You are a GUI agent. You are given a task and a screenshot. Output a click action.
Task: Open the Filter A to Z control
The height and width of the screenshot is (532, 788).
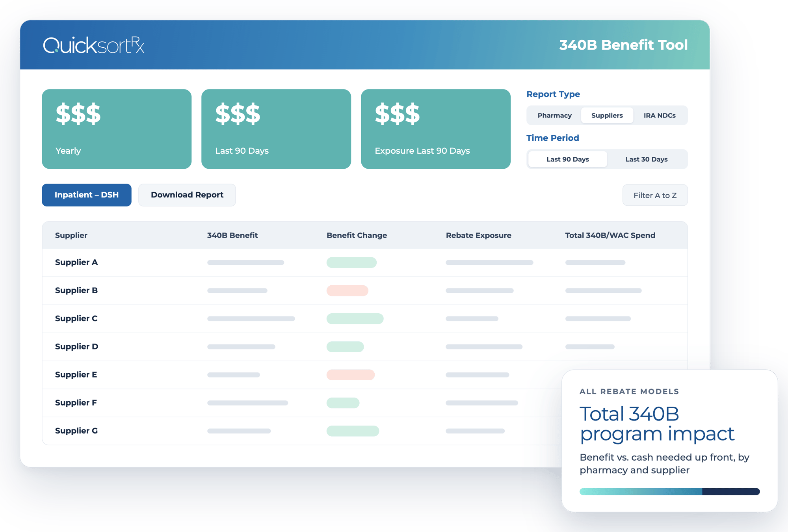pos(655,195)
